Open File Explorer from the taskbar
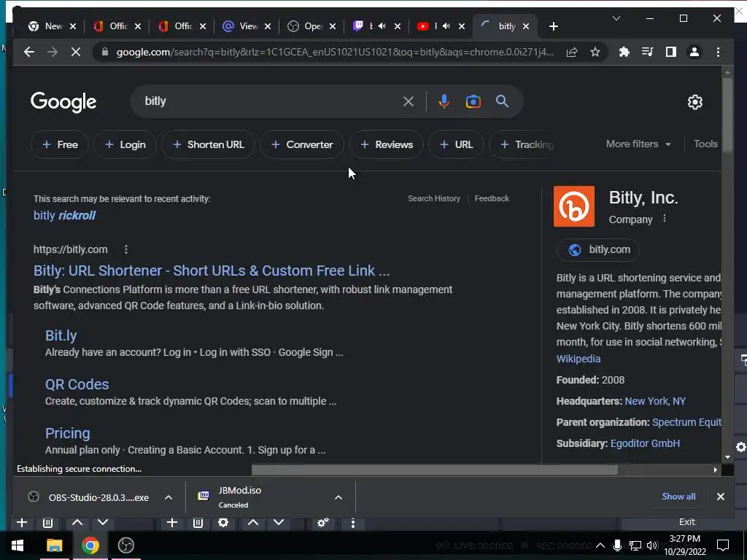 pyautogui.click(x=54, y=545)
